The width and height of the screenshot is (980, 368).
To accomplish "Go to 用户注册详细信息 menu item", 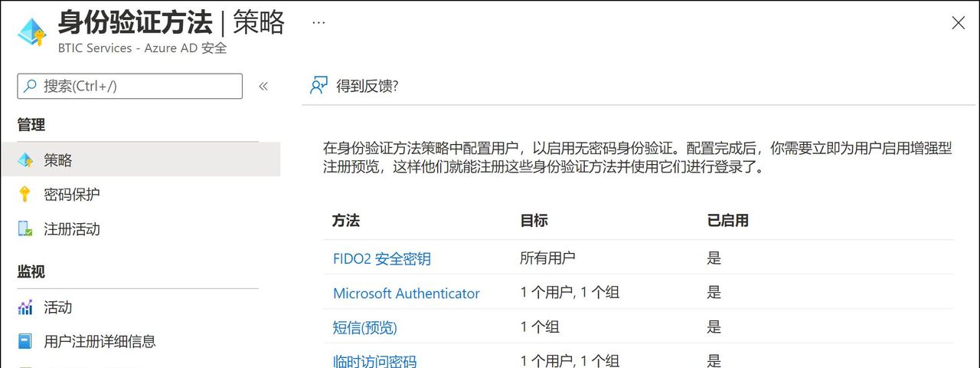I will 100,341.
